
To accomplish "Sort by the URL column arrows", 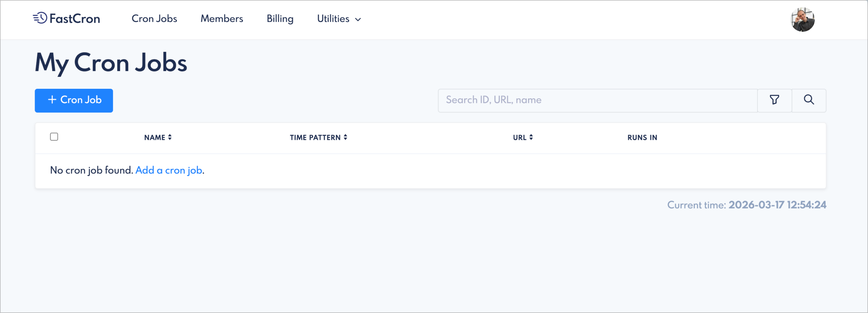I will (x=531, y=137).
